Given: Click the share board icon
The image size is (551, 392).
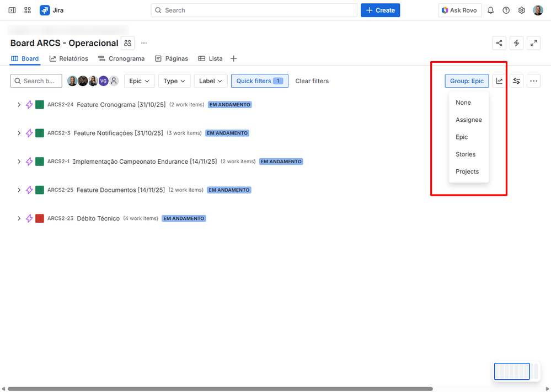Looking at the screenshot, I should pyautogui.click(x=499, y=42).
